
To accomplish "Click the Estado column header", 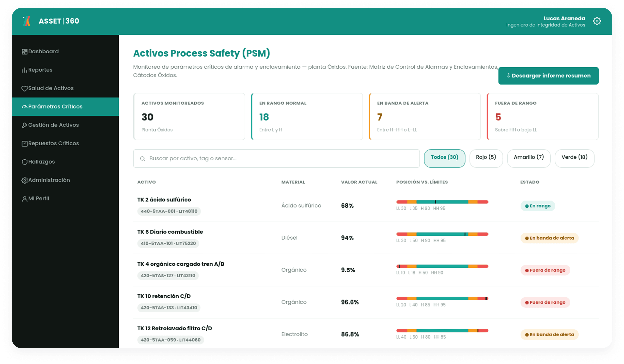I will tap(530, 182).
